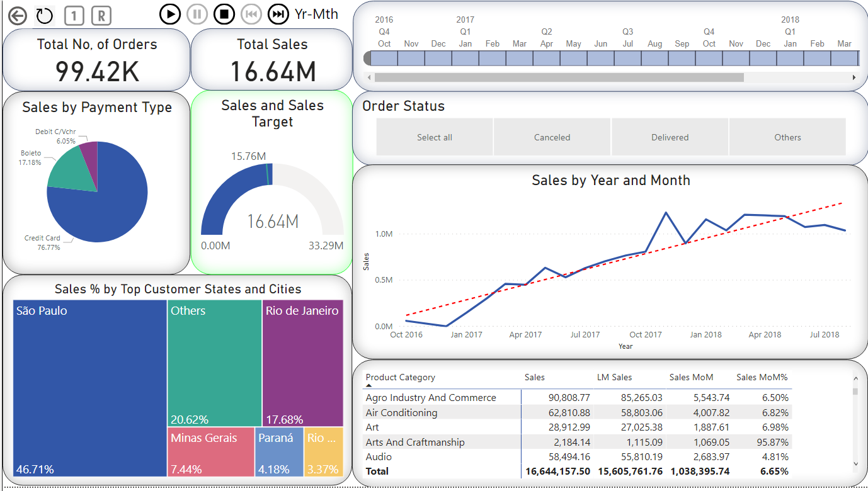868x491 pixels.
Task: Start the Yr-Mth play axis animation
Action: (169, 14)
